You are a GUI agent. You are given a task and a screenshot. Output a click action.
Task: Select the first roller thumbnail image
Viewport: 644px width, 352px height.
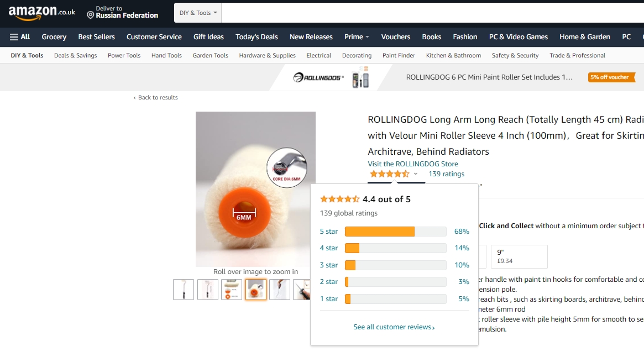point(184,289)
